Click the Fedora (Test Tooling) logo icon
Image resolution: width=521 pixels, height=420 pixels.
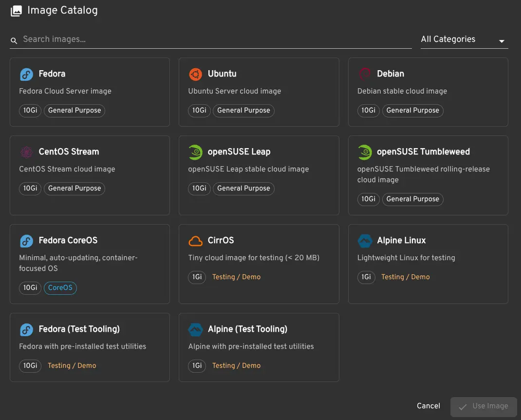(x=27, y=330)
